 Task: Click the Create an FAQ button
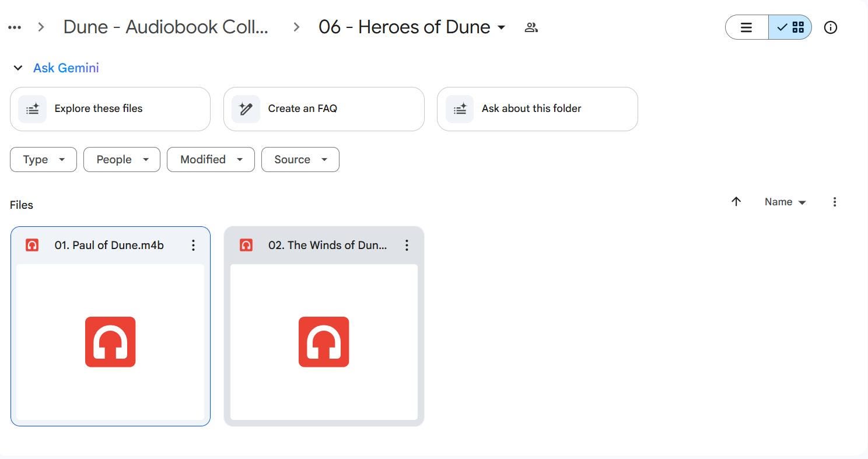323,109
